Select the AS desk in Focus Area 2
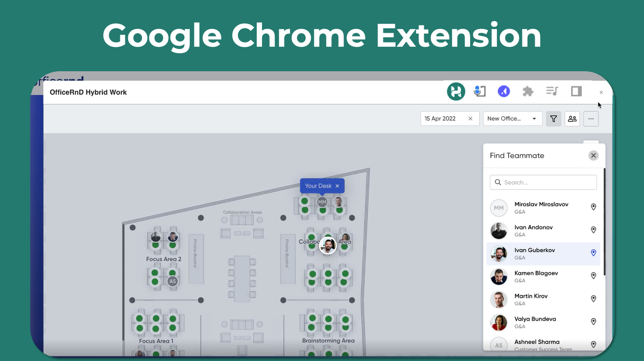The image size is (644, 361). point(172,281)
